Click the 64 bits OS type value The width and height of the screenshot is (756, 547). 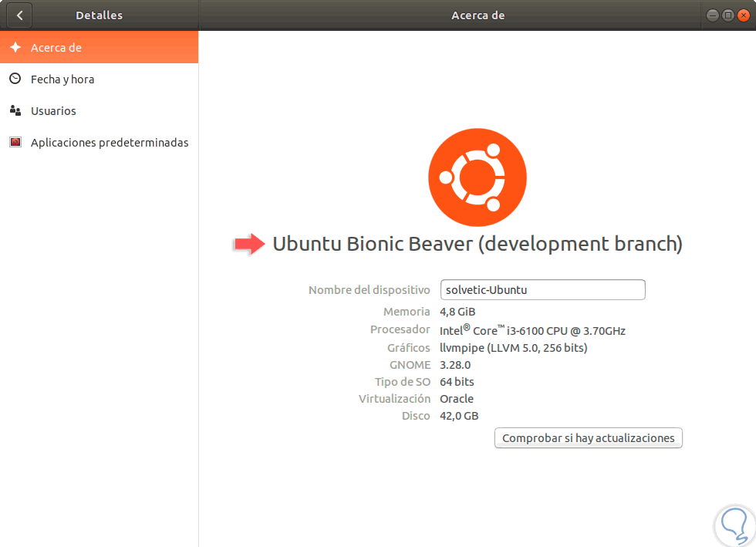point(457,382)
